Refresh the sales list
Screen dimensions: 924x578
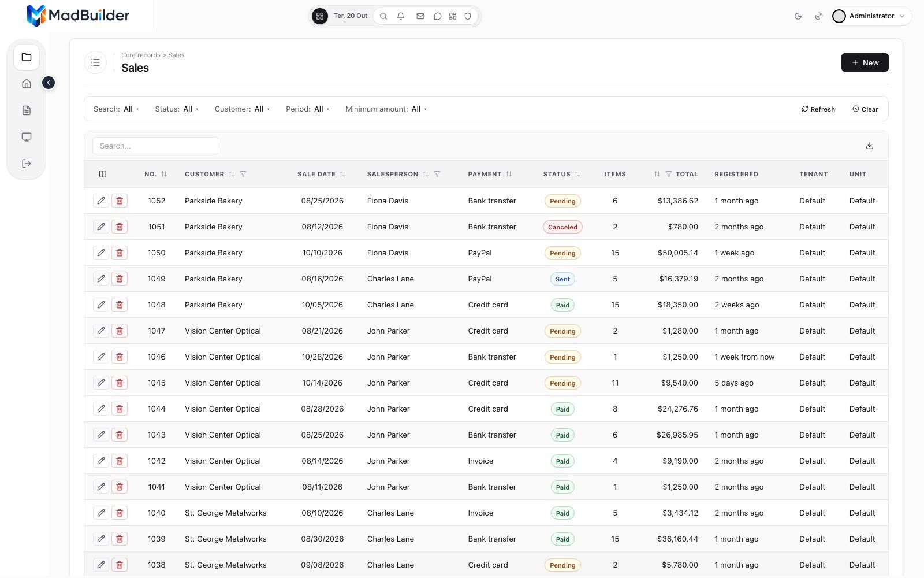click(x=818, y=109)
